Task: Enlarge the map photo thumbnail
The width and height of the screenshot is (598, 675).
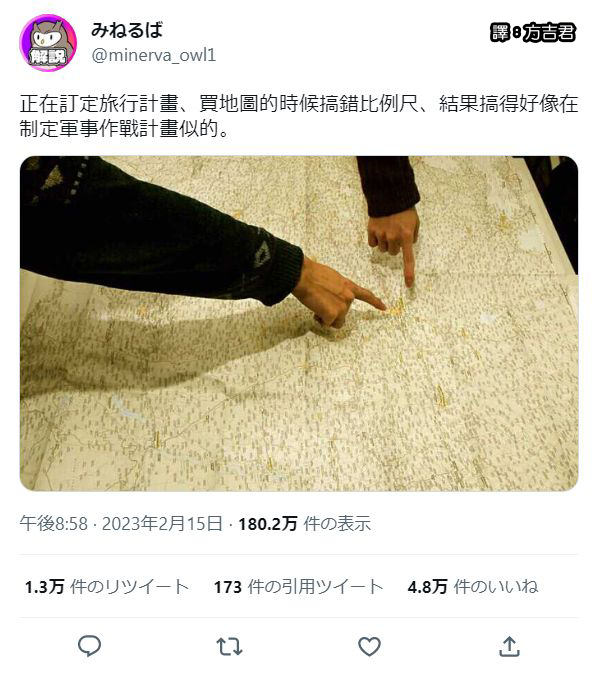Action: pyautogui.click(x=299, y=323)
